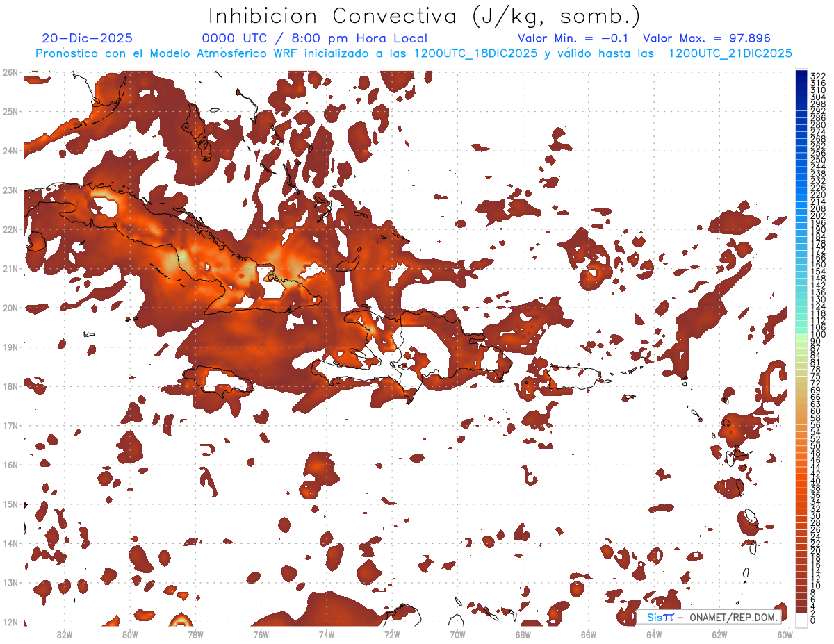This screenshot has height=644, width=834.
Task: Click the 16N latitude label
Action: (x=10, y=465)
